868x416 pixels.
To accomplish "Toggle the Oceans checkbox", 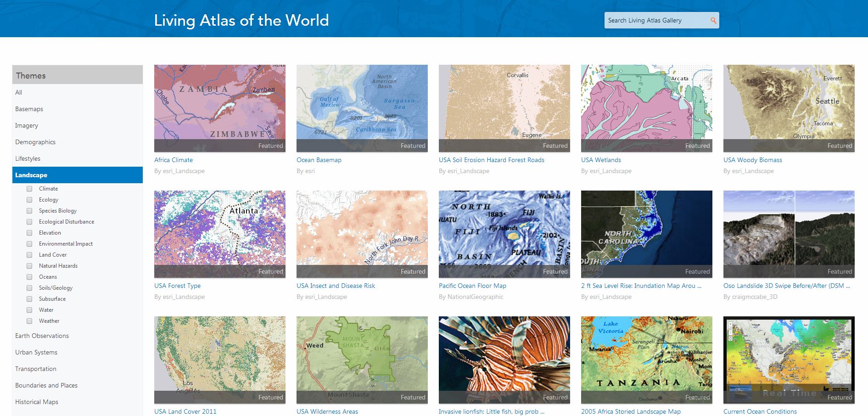I will [29, 277].
